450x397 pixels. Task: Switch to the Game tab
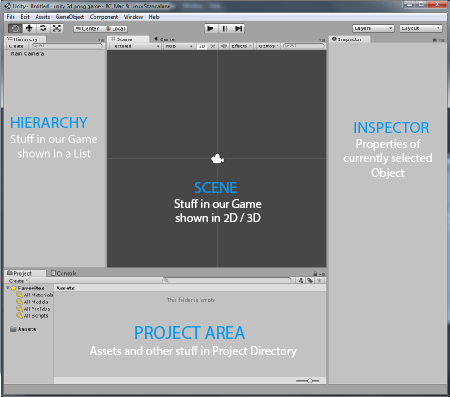point(165,39)
